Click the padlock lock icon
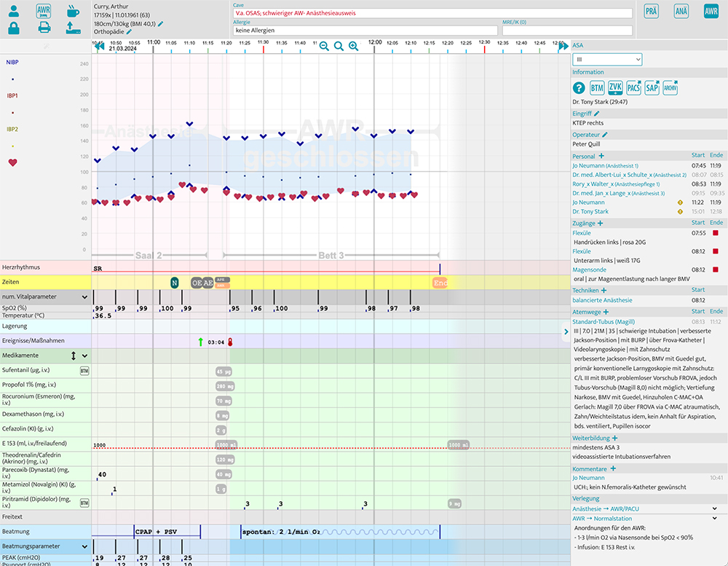Screen dimensions: 728x566 [14, 28]
